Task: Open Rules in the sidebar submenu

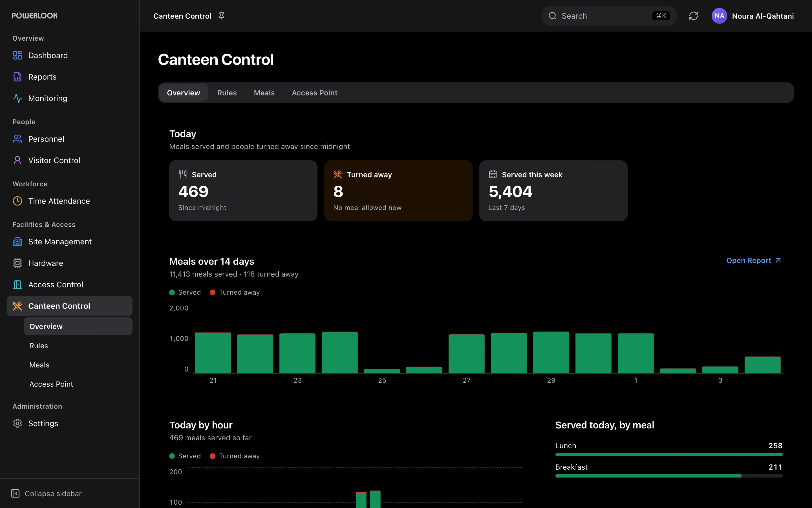Action: (78, 346)
